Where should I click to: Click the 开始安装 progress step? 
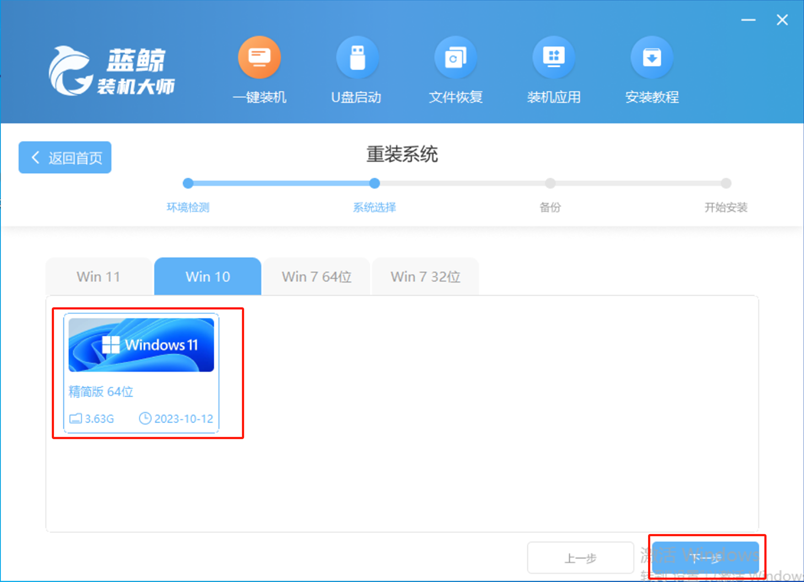click(x=725, y=184)
